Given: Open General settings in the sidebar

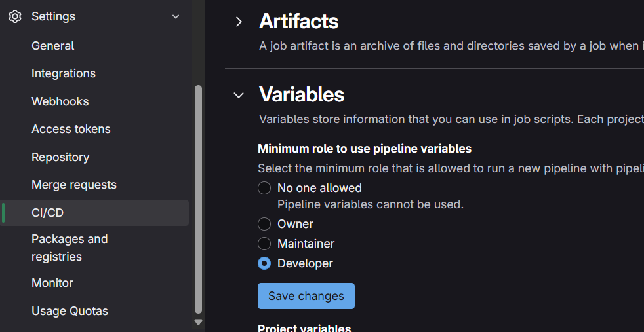Looking at the screenshot, I should click(x=52, y=46).
